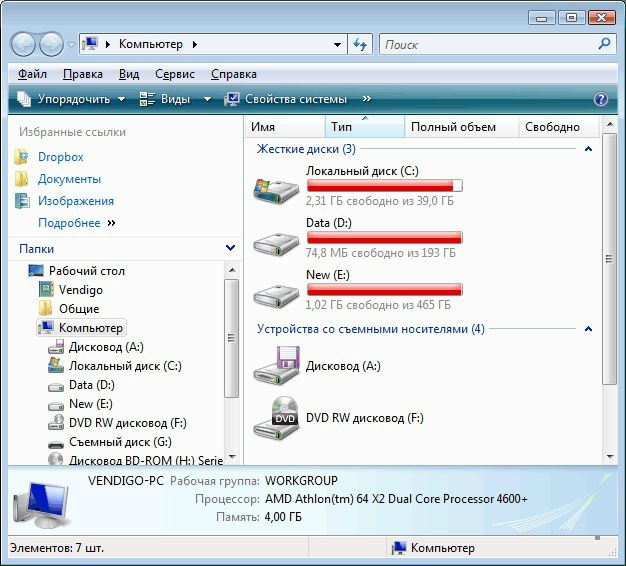The image size is (626, 566).
Task: Click the Back navigation arrow button
Action: click(23, 44)
